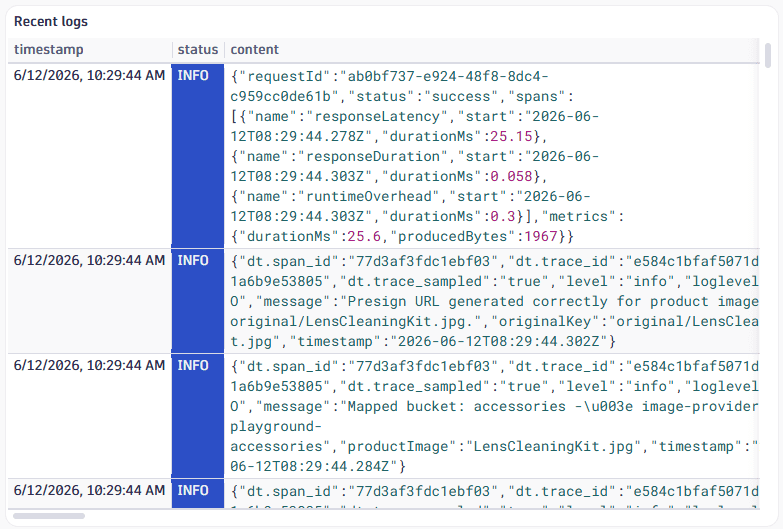The width and height of the screenshot is (783, 529).
Task: Click INFO status of Mapped bucket row
Action: (198, 416)
